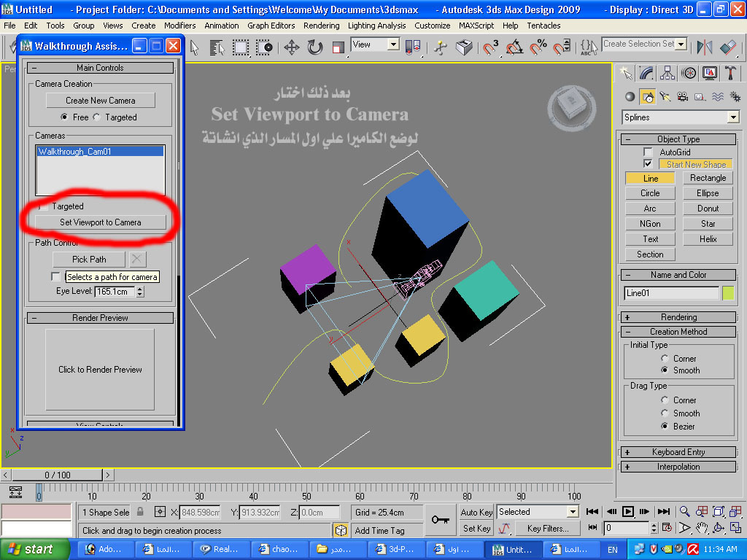Image resolution: width=747 pixels, height=560 pixels.
Task: Switch to Geometry creation category
Action: pyautogui.click(x=630, y=97)
